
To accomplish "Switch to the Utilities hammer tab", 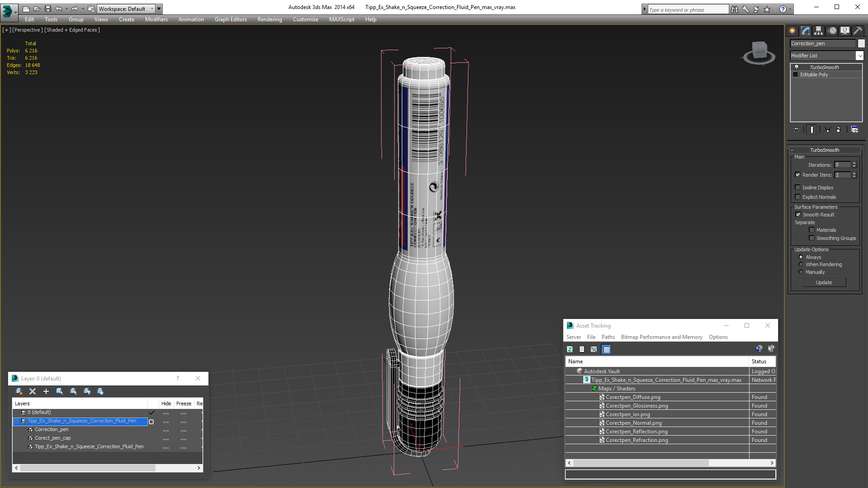I will [x=858, y=31].
